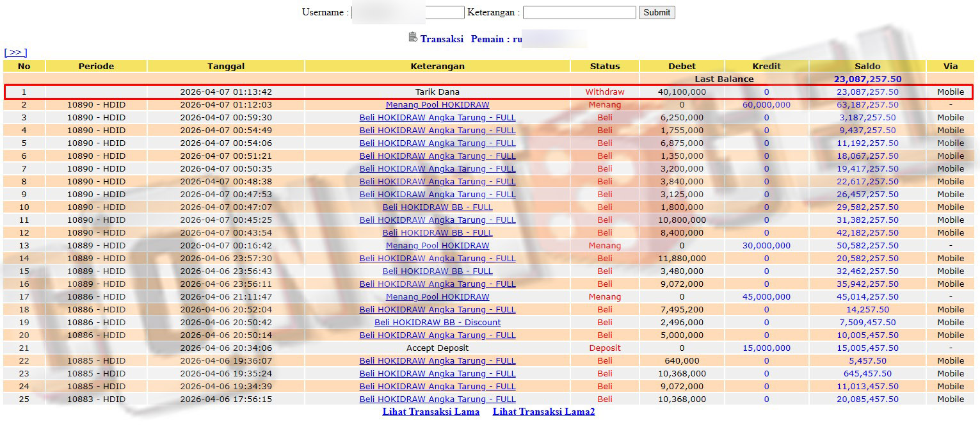Open Beli HOKIDRAW BB - FULL in row 15
The height and width of the screenshot is (443, 980).
(x=437, y=271)
